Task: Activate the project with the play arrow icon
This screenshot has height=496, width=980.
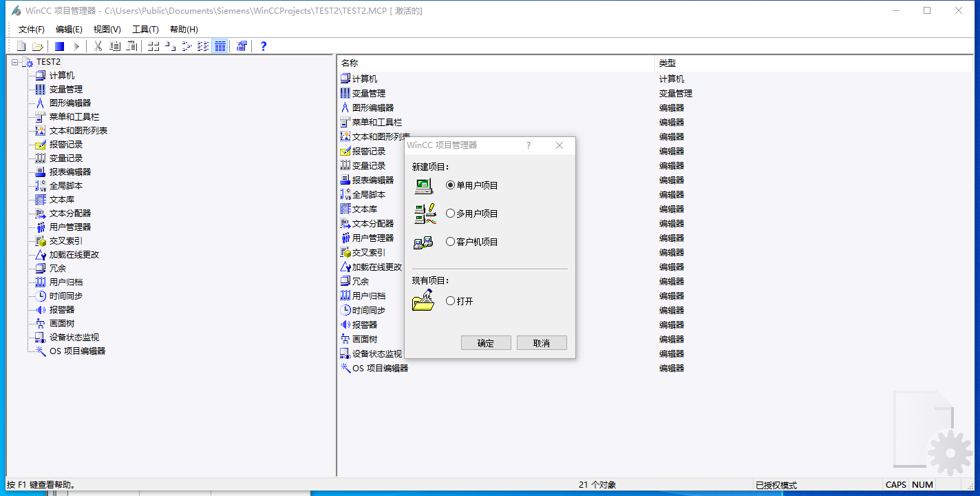Action: [75, 46]
